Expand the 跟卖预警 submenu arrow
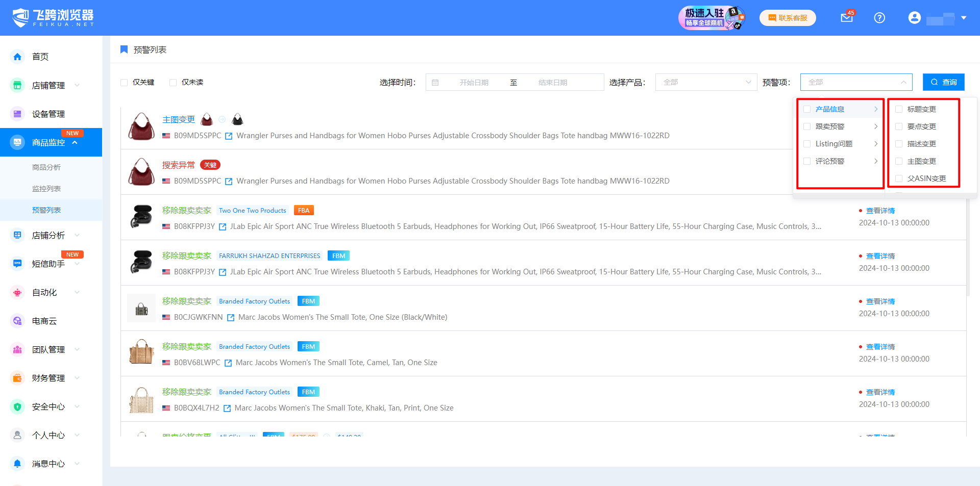 point(875,126)
